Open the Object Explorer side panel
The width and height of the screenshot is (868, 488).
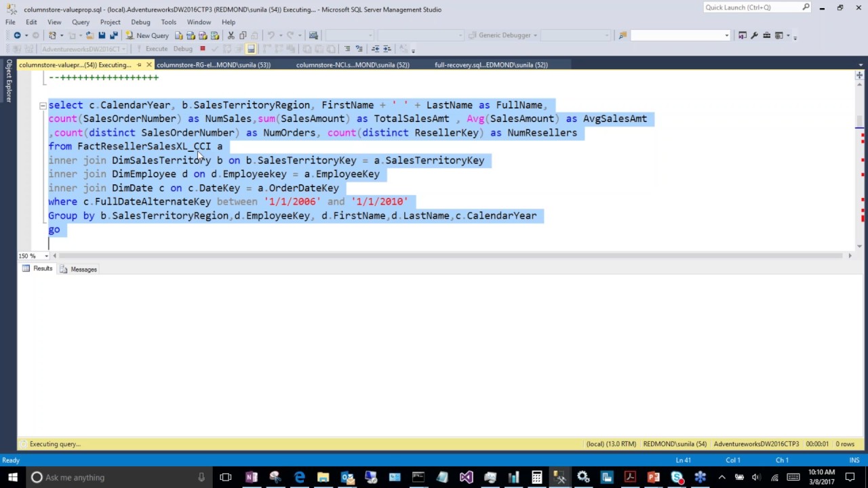(9, 81)
